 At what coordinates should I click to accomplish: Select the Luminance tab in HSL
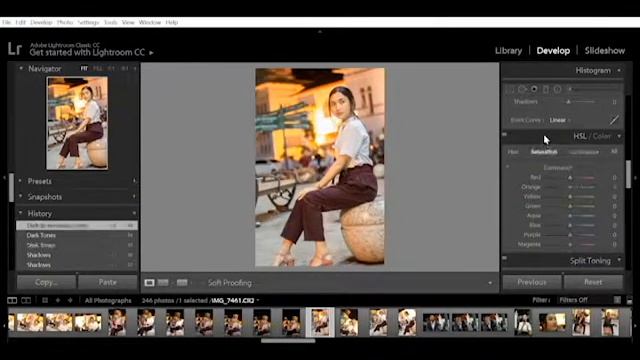tap(584, 152)
